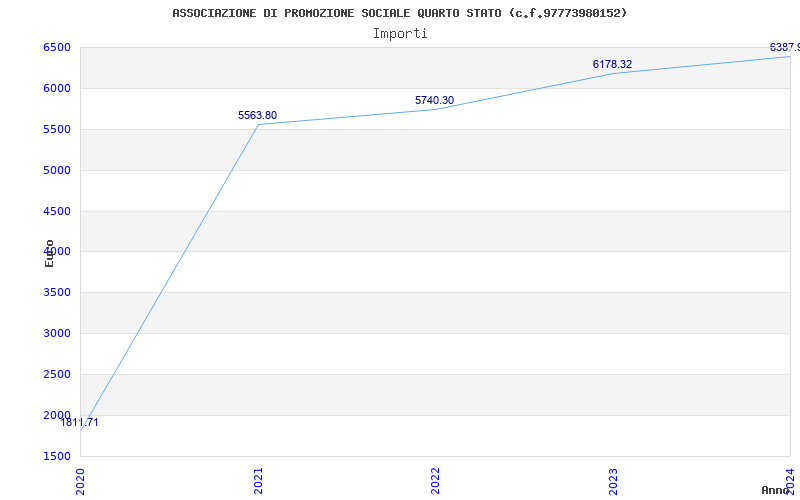Click the 2022 year label
Viewport: 800px width, 500px height.
(435, 480)
